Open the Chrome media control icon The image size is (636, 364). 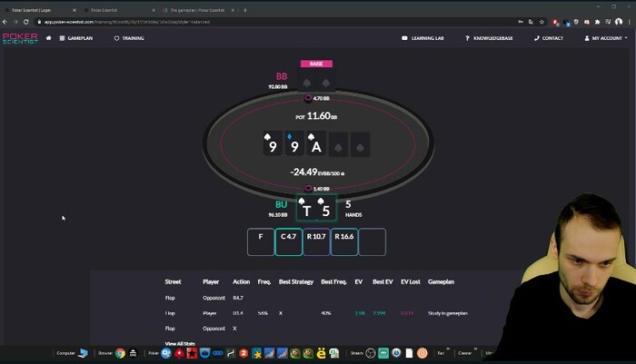[608, 22]
